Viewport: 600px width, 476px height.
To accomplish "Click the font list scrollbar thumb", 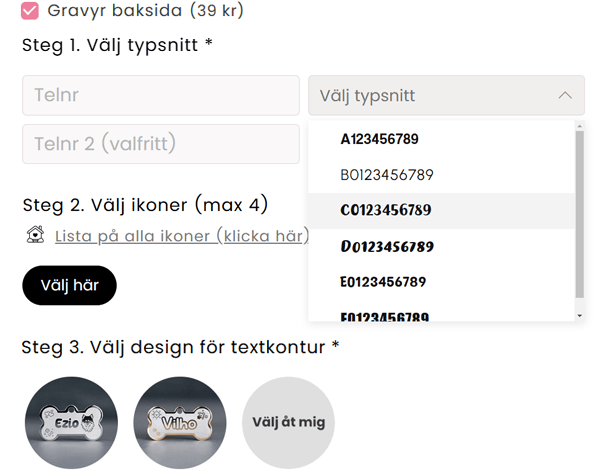I will coord(579,215).
